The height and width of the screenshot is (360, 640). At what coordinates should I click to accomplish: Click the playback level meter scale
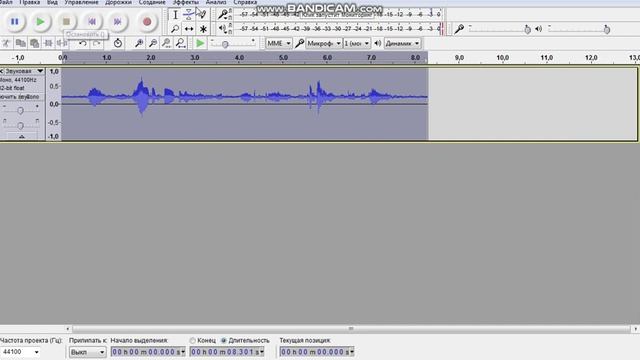(x=340, y=29)
